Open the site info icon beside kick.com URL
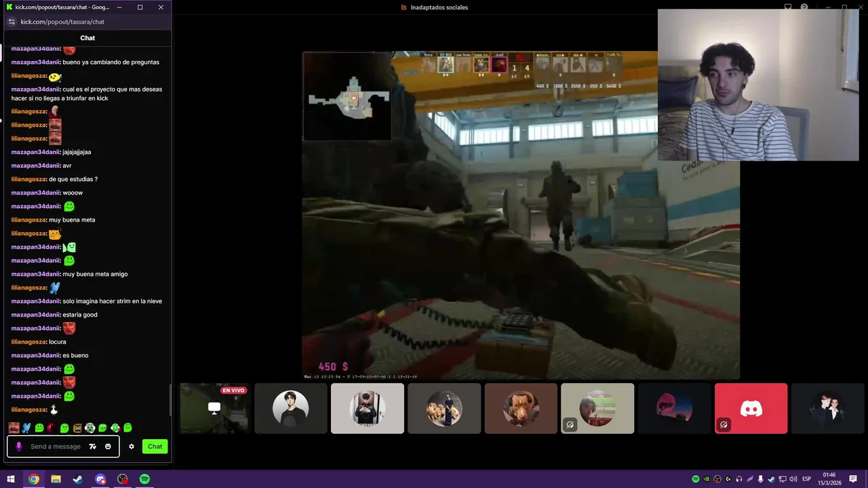The image size is (868, 488). (11, 22)
